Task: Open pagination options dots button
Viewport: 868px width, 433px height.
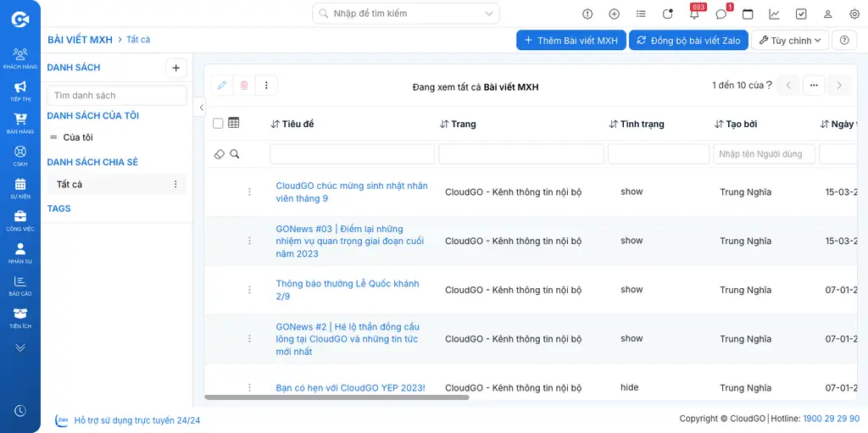Action: click(814, 86)
